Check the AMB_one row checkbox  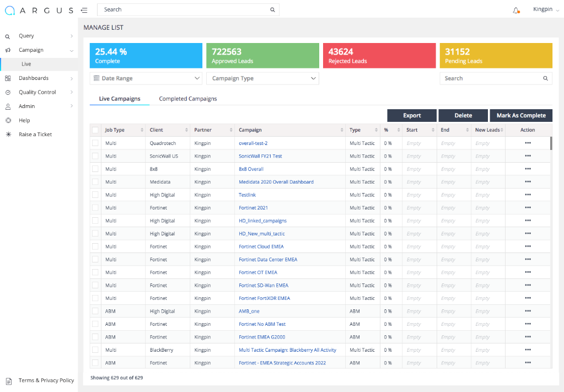click(95, 311)
